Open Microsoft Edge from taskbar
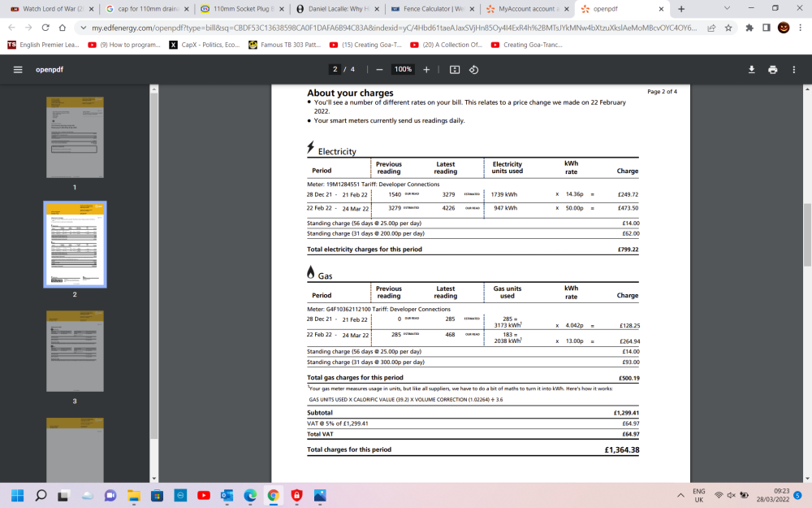This screenshot has width=812, height=508. point(250,496)
